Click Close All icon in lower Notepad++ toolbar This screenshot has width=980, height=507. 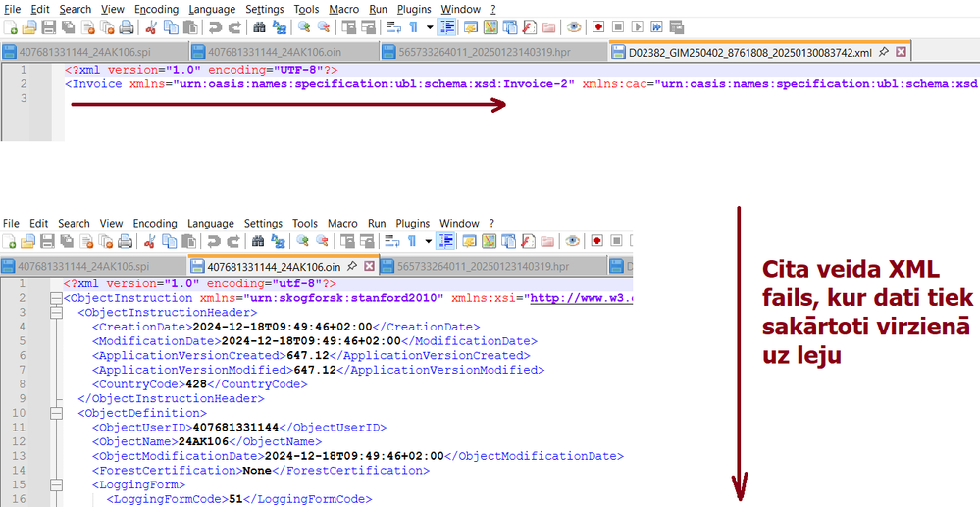(105, 240)
